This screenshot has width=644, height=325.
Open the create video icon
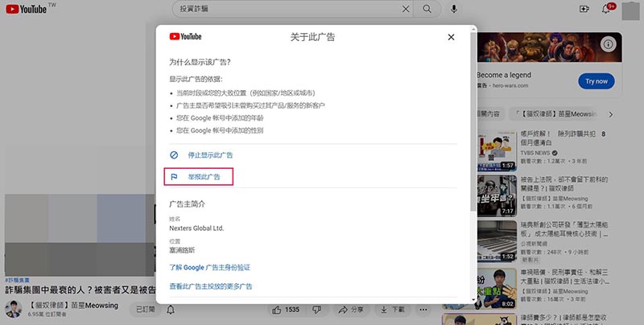tap(584, 9)
